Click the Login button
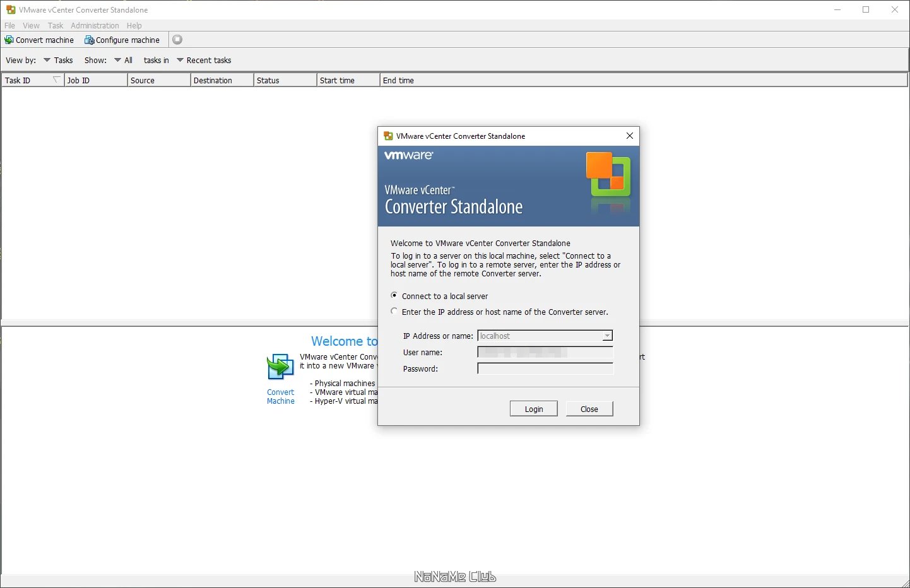 click(x=534, y=409)
